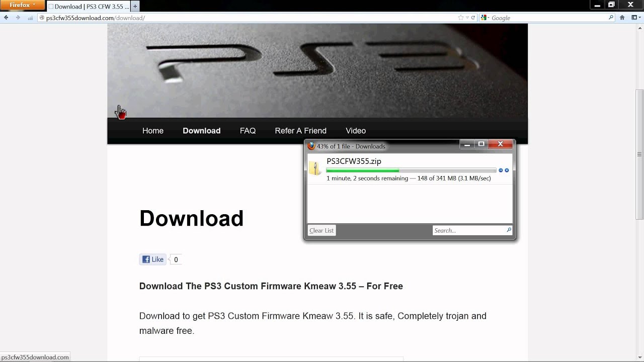This screenshot has height=362, width=644.
Task: Click the Downloads search magnifier icon
Action: click(509, 230)
